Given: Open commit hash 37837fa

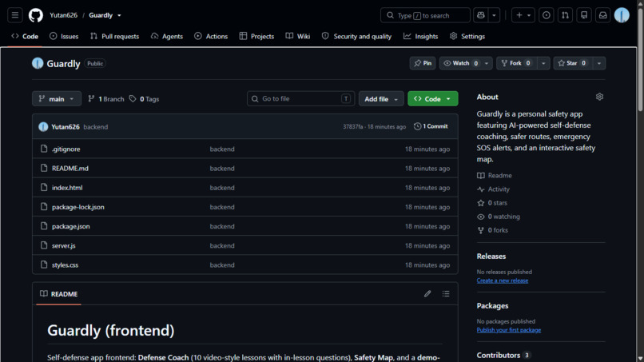Looking at the screenshot, I should (353, 126).
